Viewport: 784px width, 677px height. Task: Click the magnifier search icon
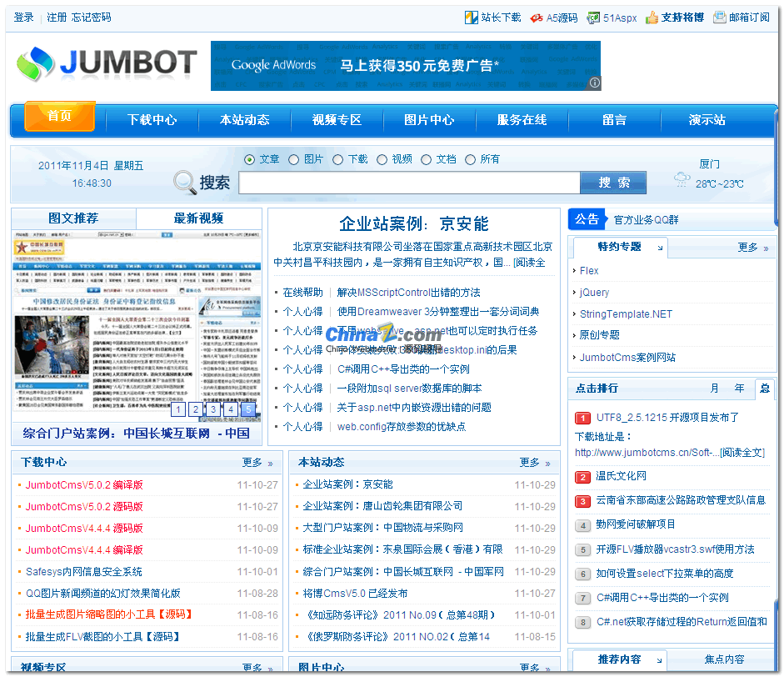pos(184,182)
